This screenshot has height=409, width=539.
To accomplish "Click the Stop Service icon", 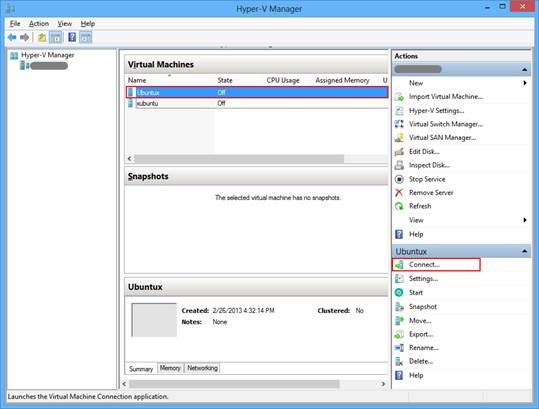I will tap(399, 179).
